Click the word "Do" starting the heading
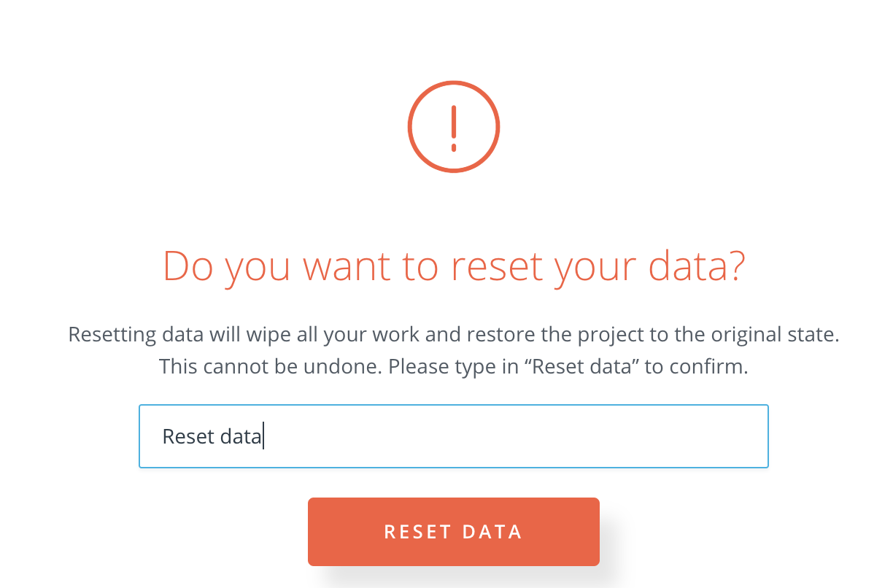 (188, 266)
